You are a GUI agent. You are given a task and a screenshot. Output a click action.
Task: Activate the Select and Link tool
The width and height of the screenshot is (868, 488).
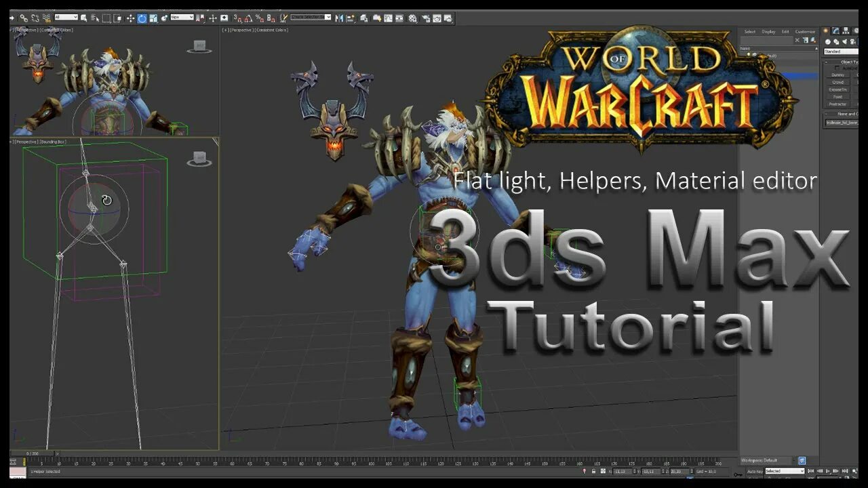pos(24,18)
